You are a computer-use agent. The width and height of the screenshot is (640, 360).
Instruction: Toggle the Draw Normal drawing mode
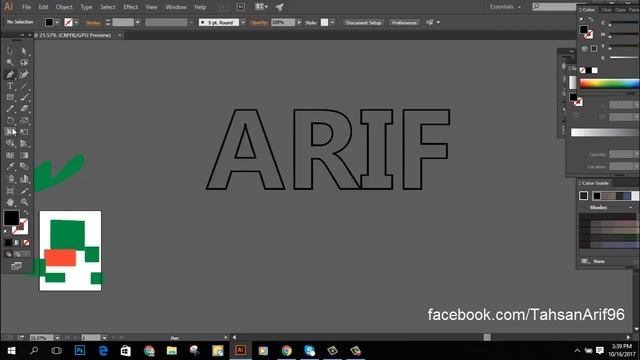pos(9,254)
